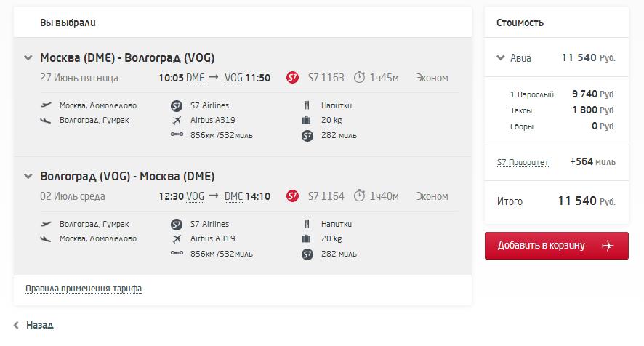Viewport: 644px width, 346px height.
Task: Click arrival plane icon beside Москва, Домодедово return flight
Action: click(47, 238)
